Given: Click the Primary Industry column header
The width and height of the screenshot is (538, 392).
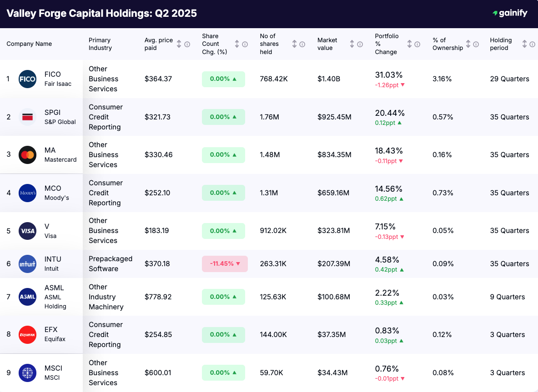Looking at the screenshot, I should (x=100, y=44).
